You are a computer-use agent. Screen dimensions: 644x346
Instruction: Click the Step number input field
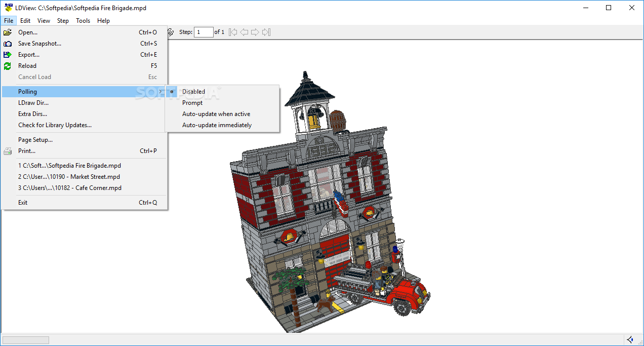204,32
